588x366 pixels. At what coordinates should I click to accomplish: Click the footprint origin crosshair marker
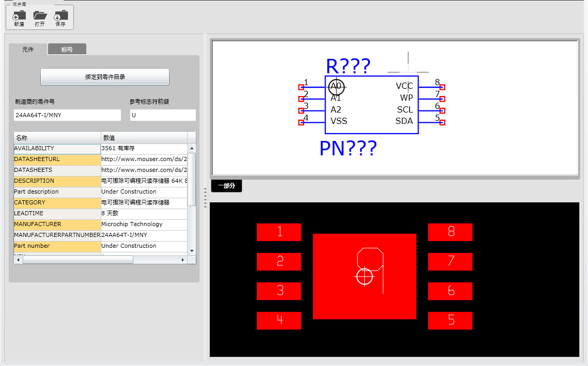pos(364,277)
